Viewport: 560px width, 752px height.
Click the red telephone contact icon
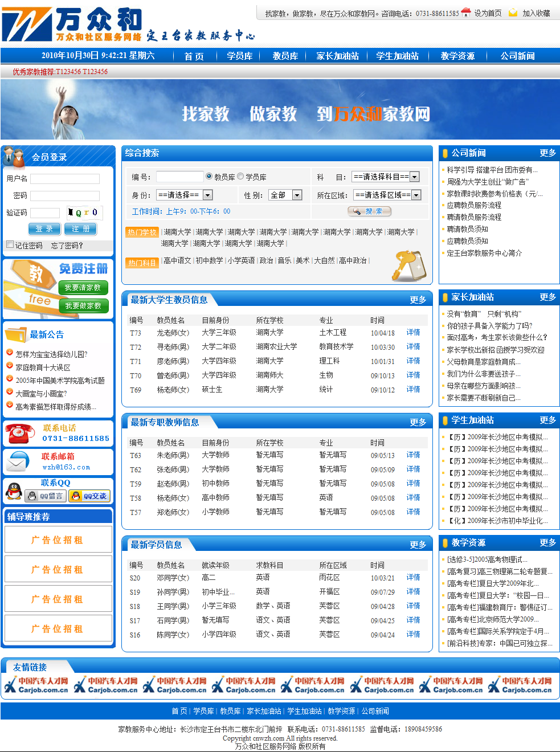tap(20, 434)
